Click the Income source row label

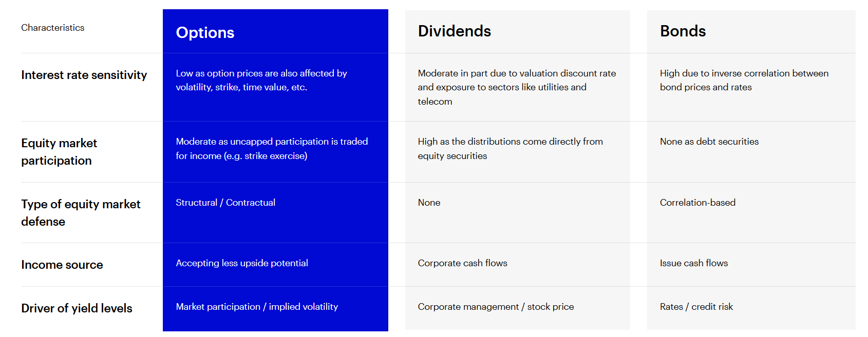pyautogui.click(x=62, y=265)
